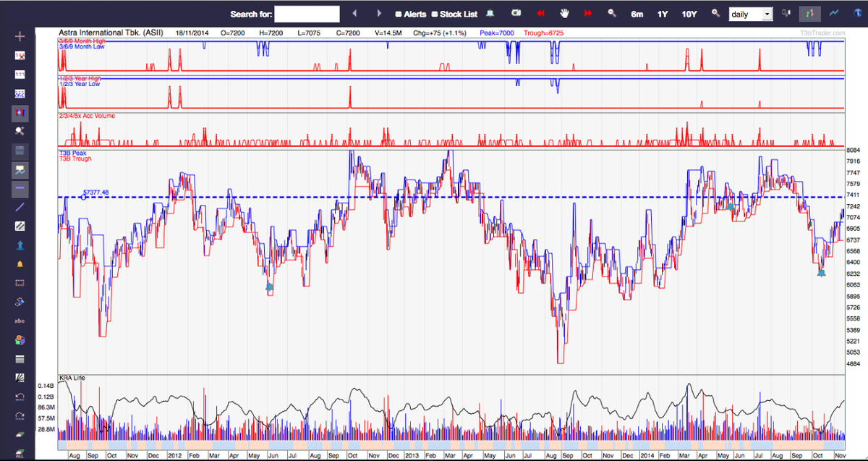Select the crosshair plus tool in sidebar
The width and height of the screenshot is (868, 461).
(20, 36)
